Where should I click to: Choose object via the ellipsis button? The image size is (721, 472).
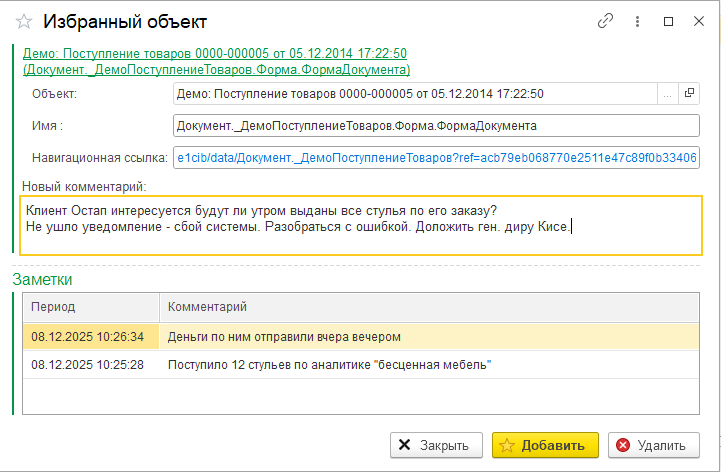point(668,94)
